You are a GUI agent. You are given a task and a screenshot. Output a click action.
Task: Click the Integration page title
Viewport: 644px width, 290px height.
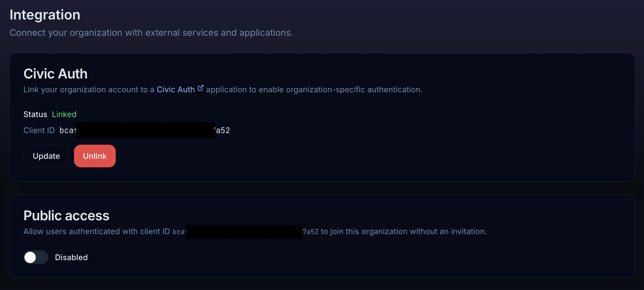click(x=45, y=14)
